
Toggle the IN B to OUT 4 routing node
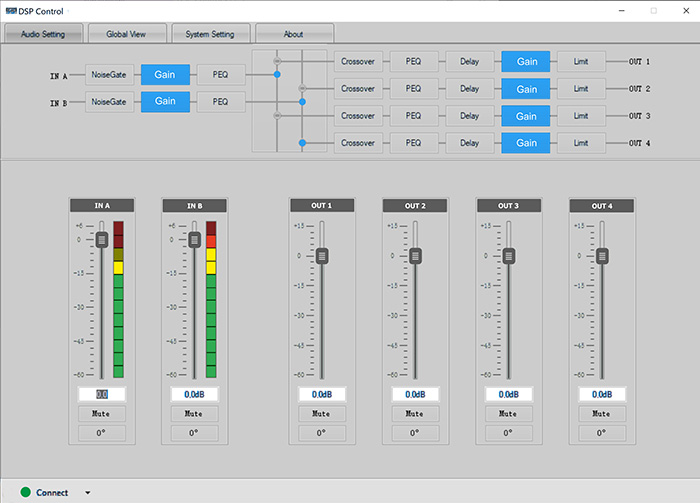[302, 143]
